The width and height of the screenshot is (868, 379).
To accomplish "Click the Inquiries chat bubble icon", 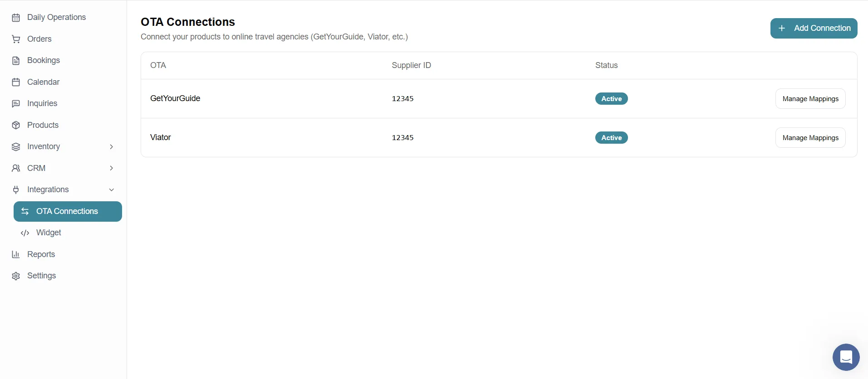I will (x=16, y=104).
